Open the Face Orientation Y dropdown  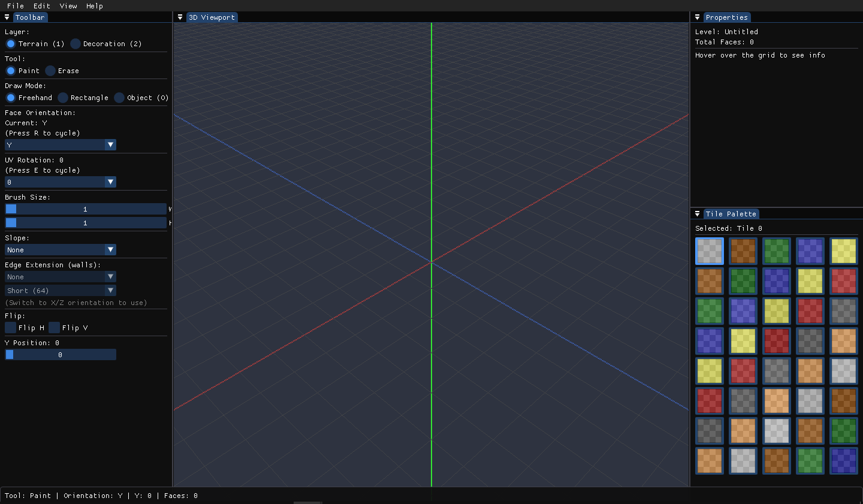[x=61, y=145]
